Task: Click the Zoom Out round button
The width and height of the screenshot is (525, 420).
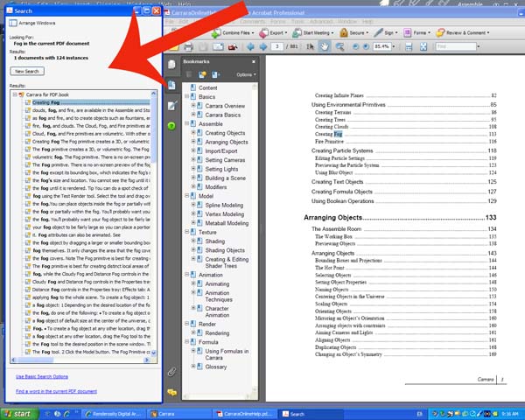Action: coord(355,46)
